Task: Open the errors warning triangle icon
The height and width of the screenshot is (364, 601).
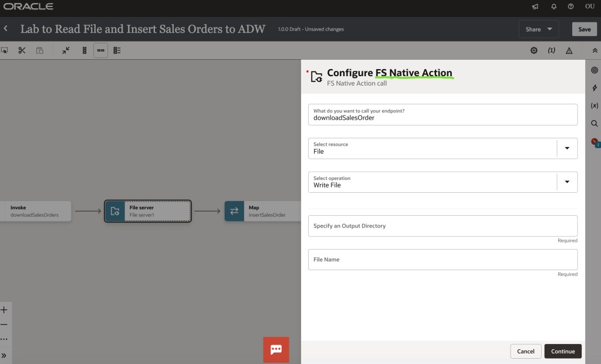Action: tap(569, 50)
